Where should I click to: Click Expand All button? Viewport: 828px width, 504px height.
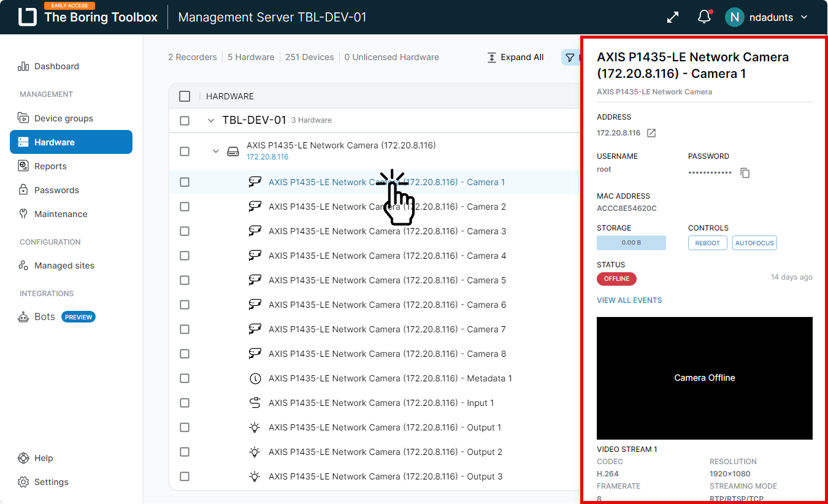click(515, 57)
